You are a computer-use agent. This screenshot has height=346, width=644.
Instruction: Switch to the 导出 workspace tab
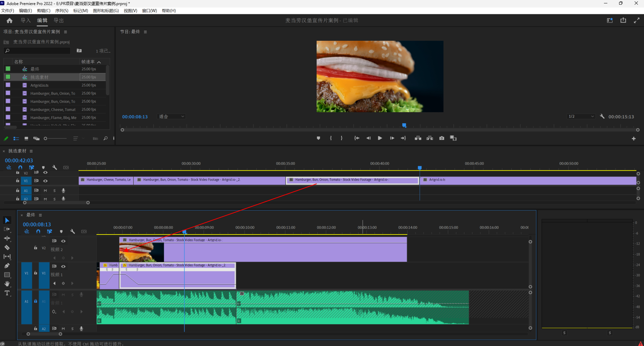[x=59, y=21]
